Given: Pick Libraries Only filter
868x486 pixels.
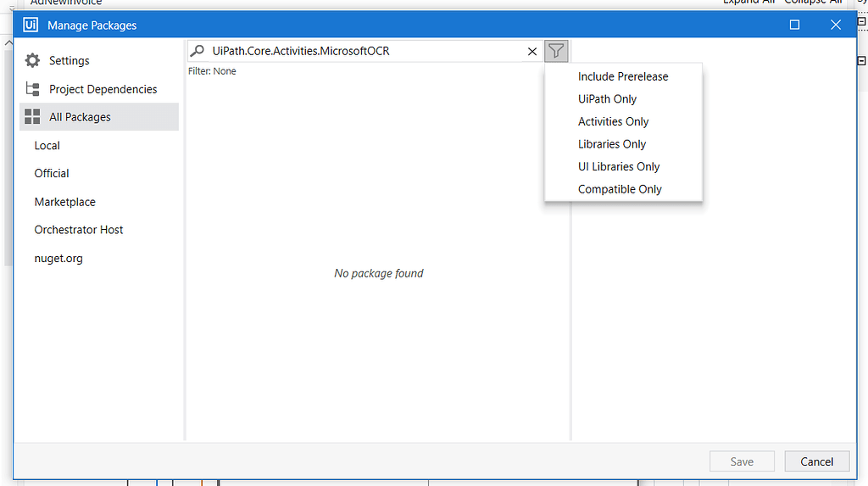Looking at the screenshot, I should pyautogui.click(x=623, y=144).
